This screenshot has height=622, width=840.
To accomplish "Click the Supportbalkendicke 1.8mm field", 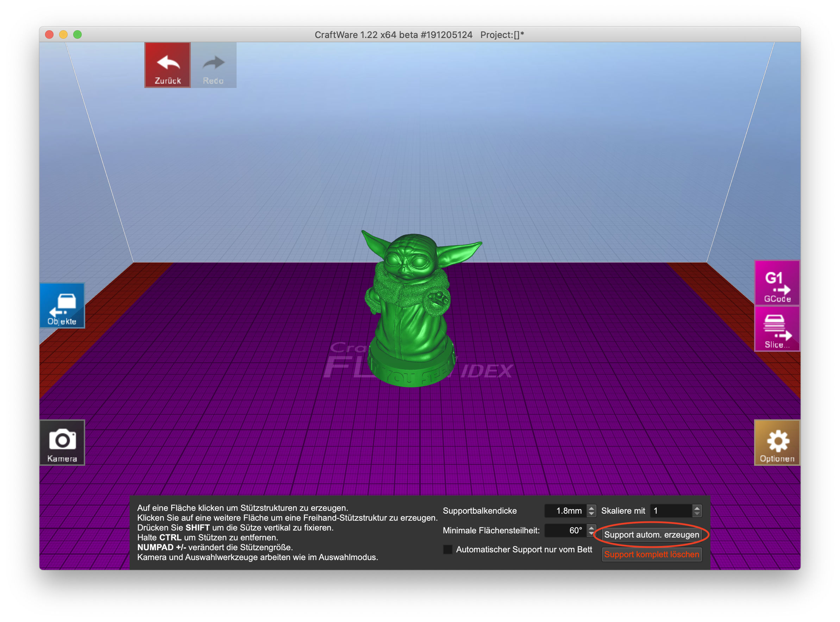I will [x=566, y=511].
